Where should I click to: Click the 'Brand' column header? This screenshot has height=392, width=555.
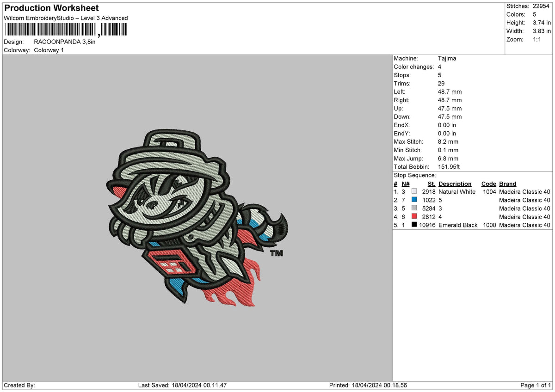[508, 184]
